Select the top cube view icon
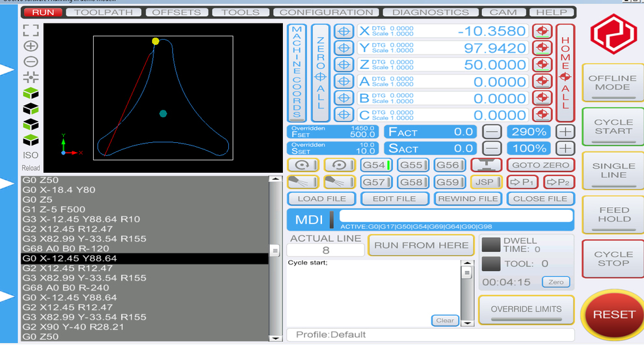The height and width of the screenshot is (345, 644). pos(31,94)
